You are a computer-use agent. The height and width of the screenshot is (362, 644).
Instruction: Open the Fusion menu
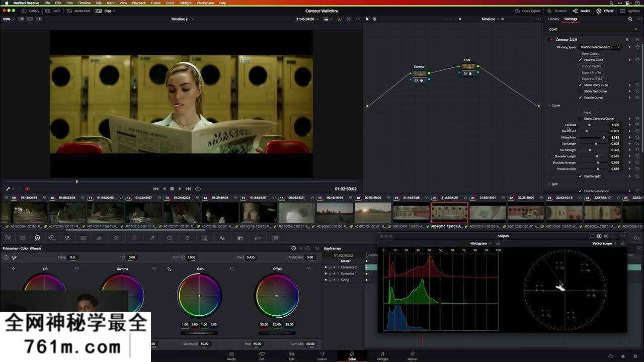[x=155, y=3]
